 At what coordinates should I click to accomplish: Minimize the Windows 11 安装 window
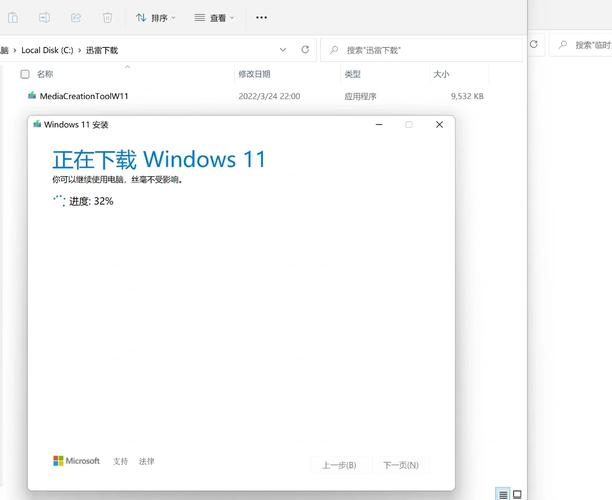(379, 125)
